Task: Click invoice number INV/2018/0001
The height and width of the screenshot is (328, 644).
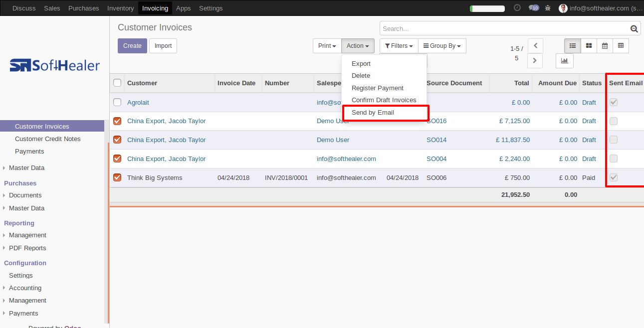Action: click(286, 178)
